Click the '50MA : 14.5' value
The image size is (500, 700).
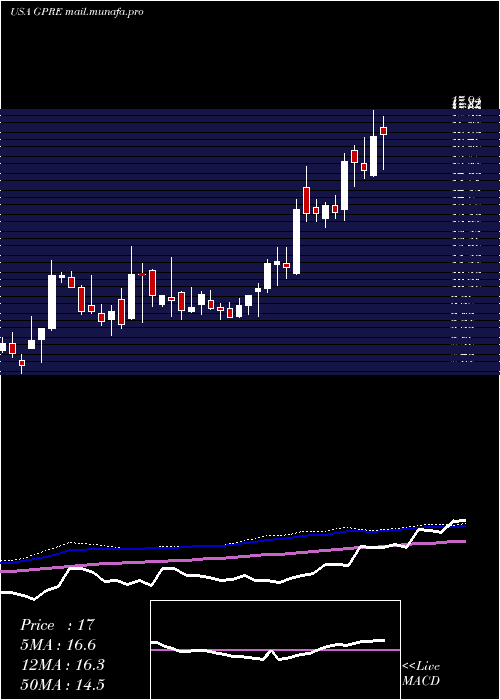[x=63, y=684]
